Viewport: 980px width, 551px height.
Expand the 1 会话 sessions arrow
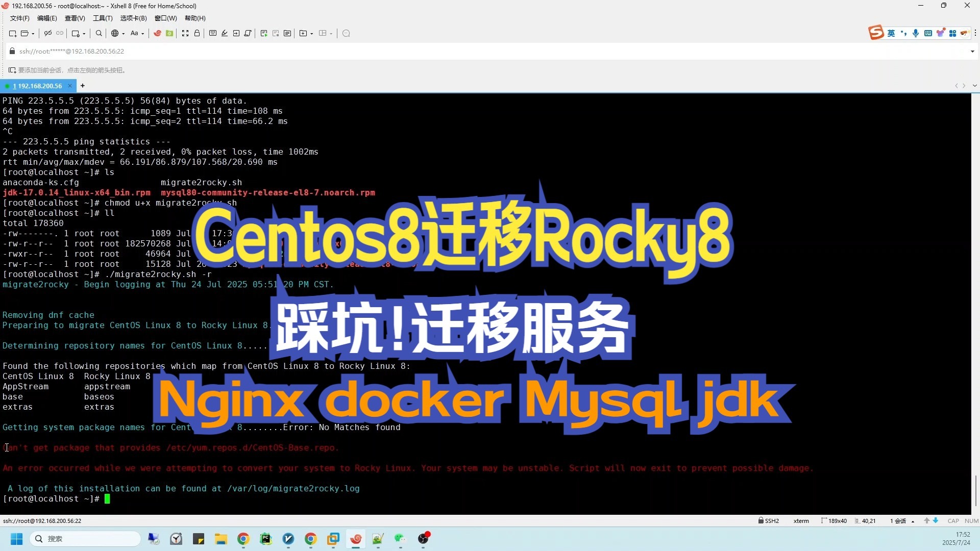click(x=913, y=521)
